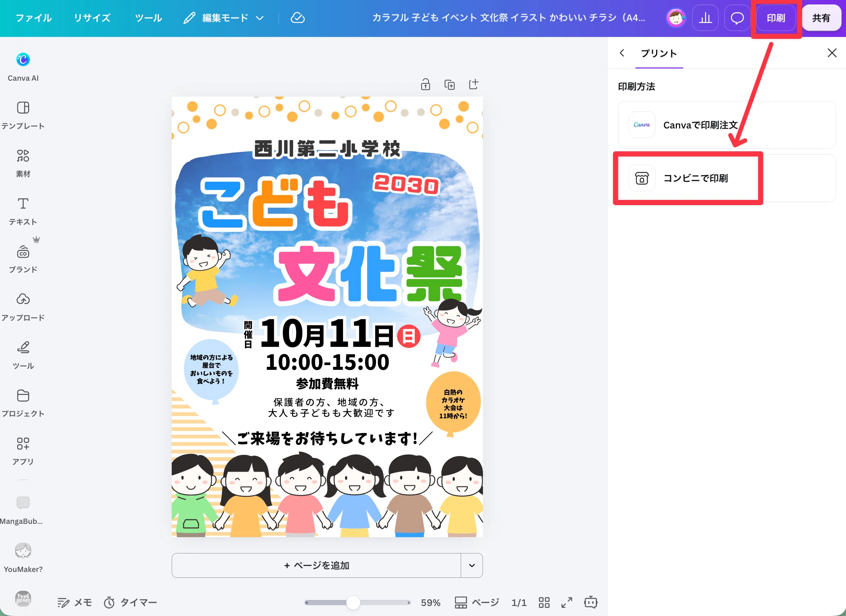Click the cloud save status icon
846x616 pixels.
[x=297, y=18]
